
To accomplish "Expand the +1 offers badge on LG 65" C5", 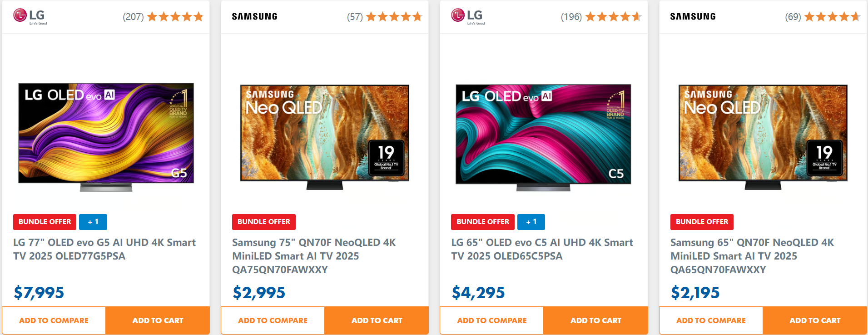I will [531, 222].
